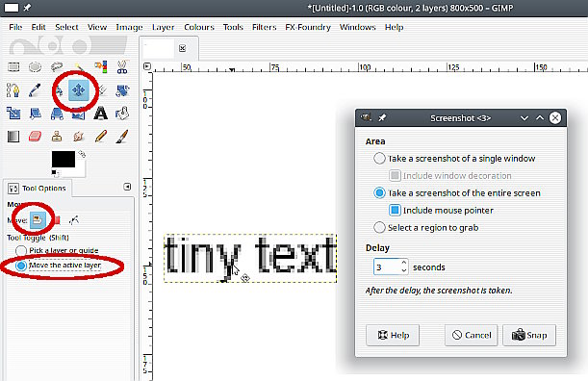The width and height of the screenshot is (588, 381).
Task: Pin the Screenshot dialog window
Action: pyautogui.click(x=382, y=117)
